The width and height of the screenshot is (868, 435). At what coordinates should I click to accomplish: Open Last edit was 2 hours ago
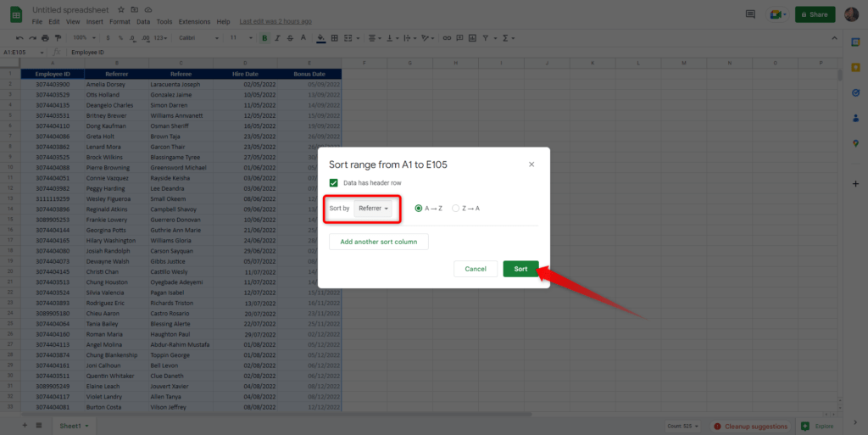click(275, 21)
